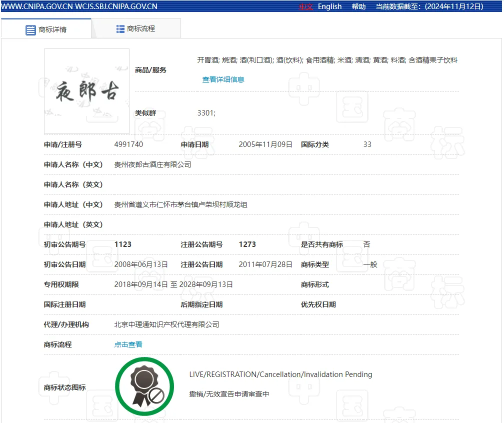Image resolution: width=504 pixels, height=423 pixels.
Task: Click the 后期指定日期 label
Action: (201, 304)
